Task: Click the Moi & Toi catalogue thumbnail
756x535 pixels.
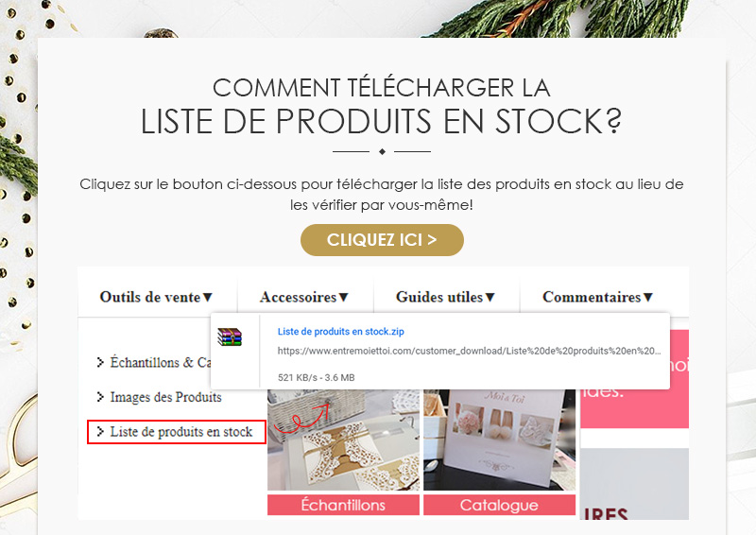Action: (x=500, y=440)
